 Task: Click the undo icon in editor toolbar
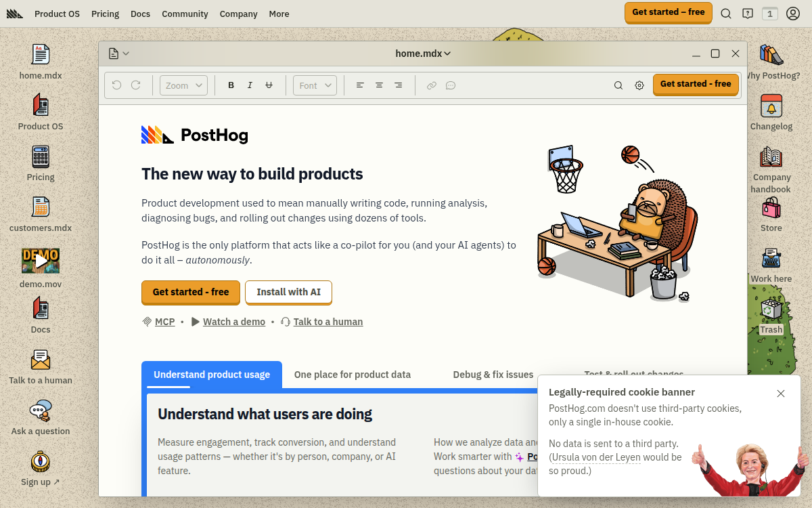tap(116, 85)
